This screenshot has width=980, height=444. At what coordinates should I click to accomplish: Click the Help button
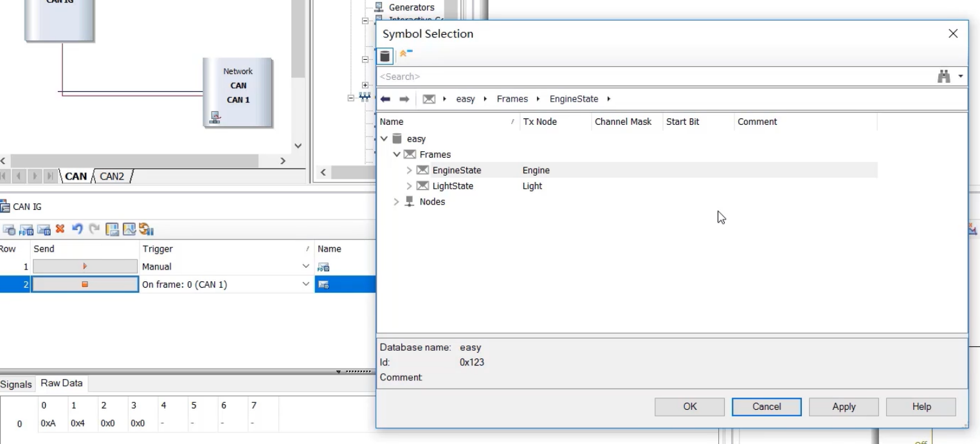(x=921, y=407)
